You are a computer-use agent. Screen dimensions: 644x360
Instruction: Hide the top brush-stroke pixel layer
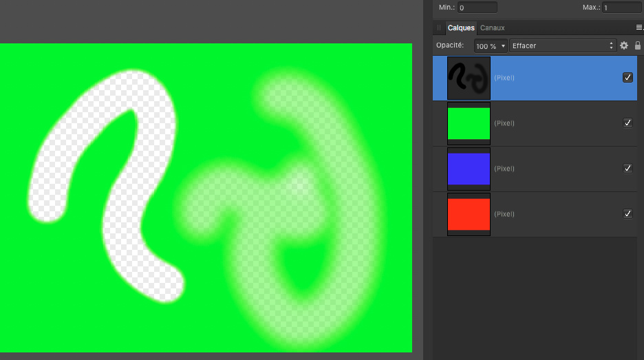pyautogui.click(x=627, y=77)
